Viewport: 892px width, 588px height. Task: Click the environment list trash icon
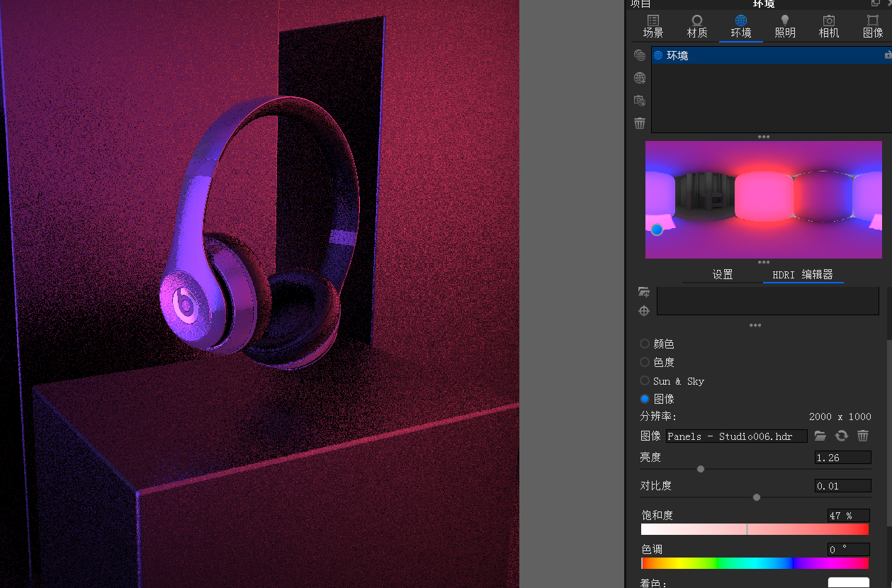point(640,123)
